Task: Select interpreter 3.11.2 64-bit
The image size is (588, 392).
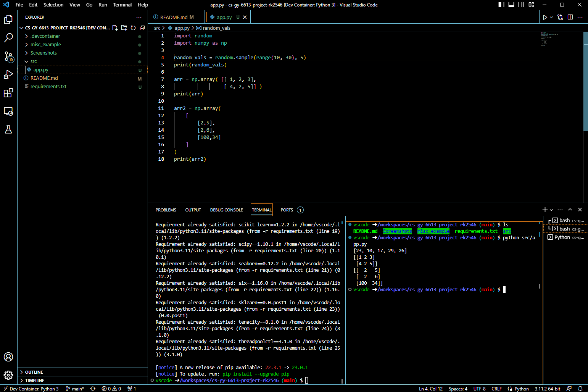Action: pyautogui.click(x=548, y=389)
